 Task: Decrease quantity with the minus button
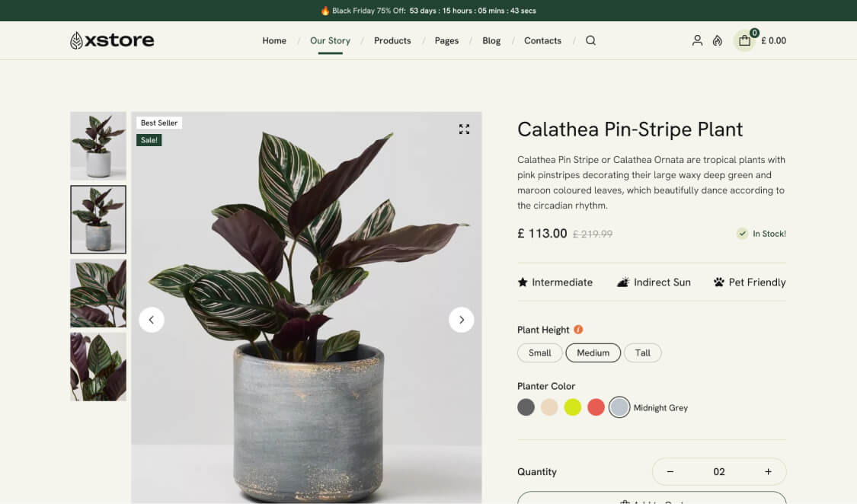pyautogui.click(x=670, y=472)
